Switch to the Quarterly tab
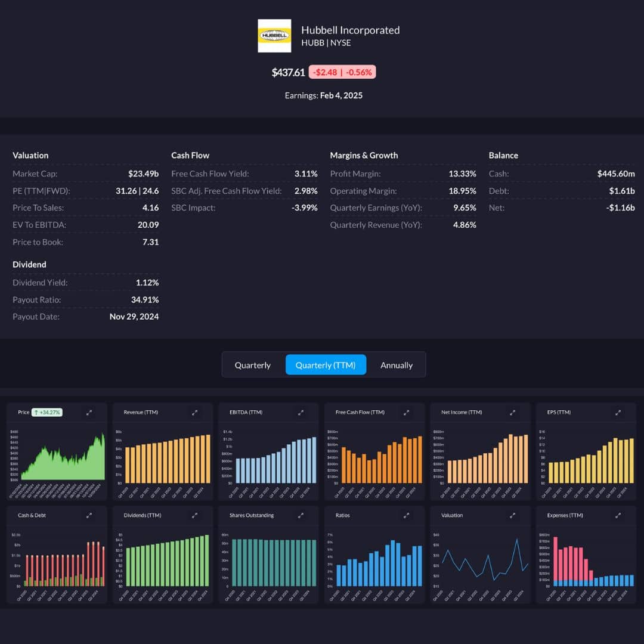The height and width of the screenshot is (644, 644). pyautogui.click(x=253, y=365)
